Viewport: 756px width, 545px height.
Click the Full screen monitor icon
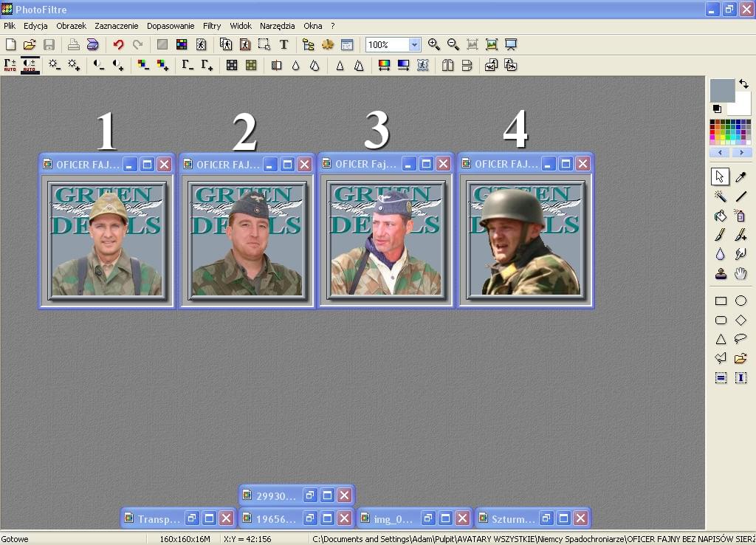pos(511,45)
